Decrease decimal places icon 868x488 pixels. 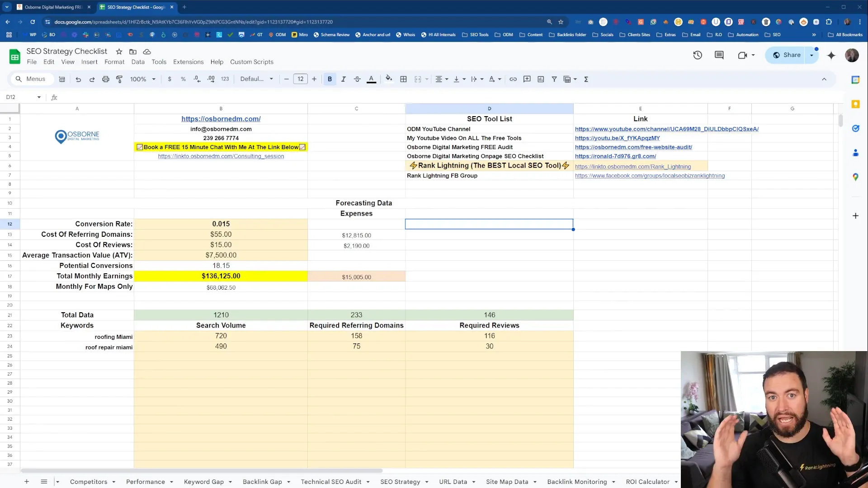click(x=197, y=79)
